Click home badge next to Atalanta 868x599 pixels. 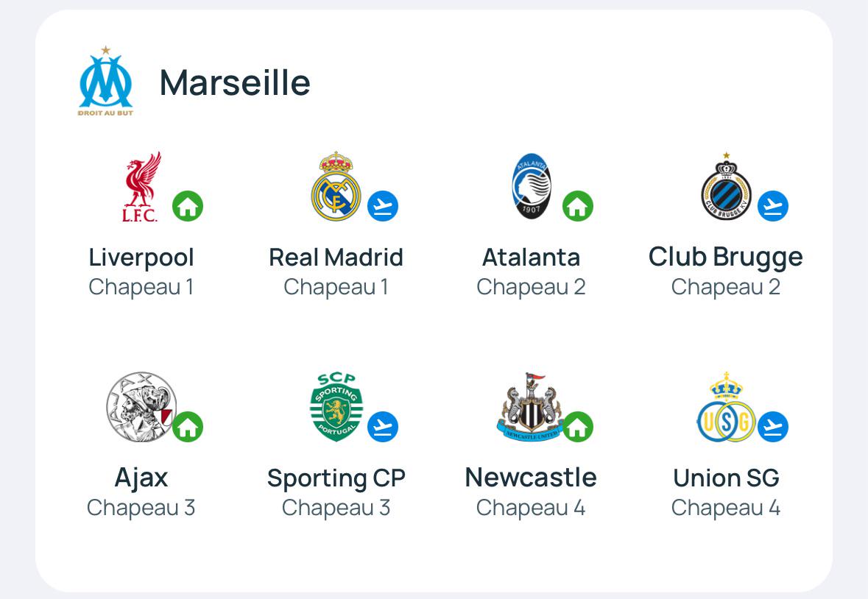point(578,206)
